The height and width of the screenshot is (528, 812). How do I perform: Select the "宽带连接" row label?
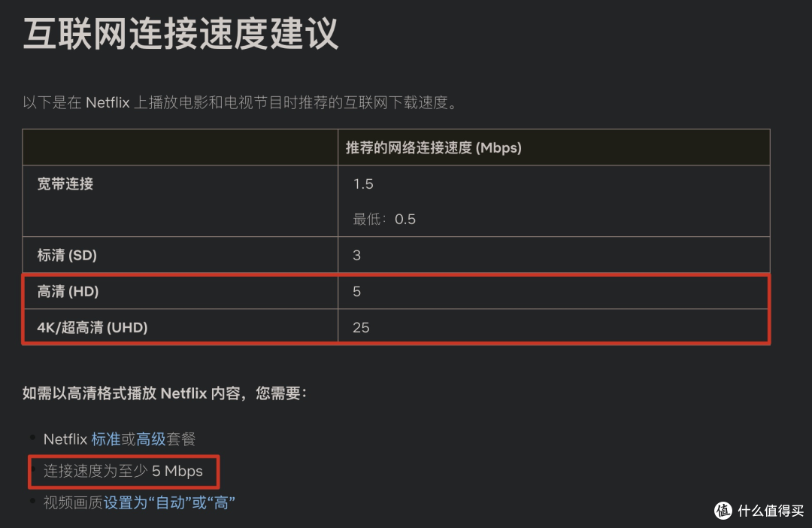point(65,184)
